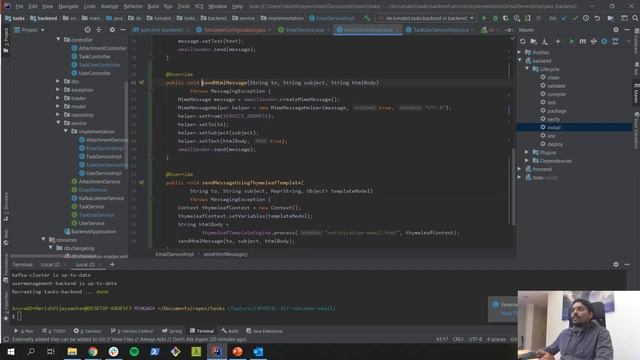Click the editor vertical scrollbar
The width and height of the screenshot is (640, 360).
[x=512, y=186]
